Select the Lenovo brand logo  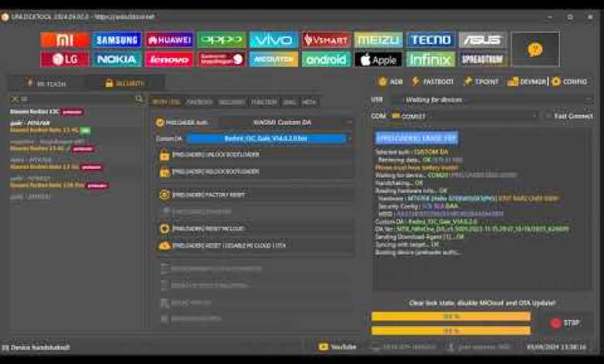169,60
